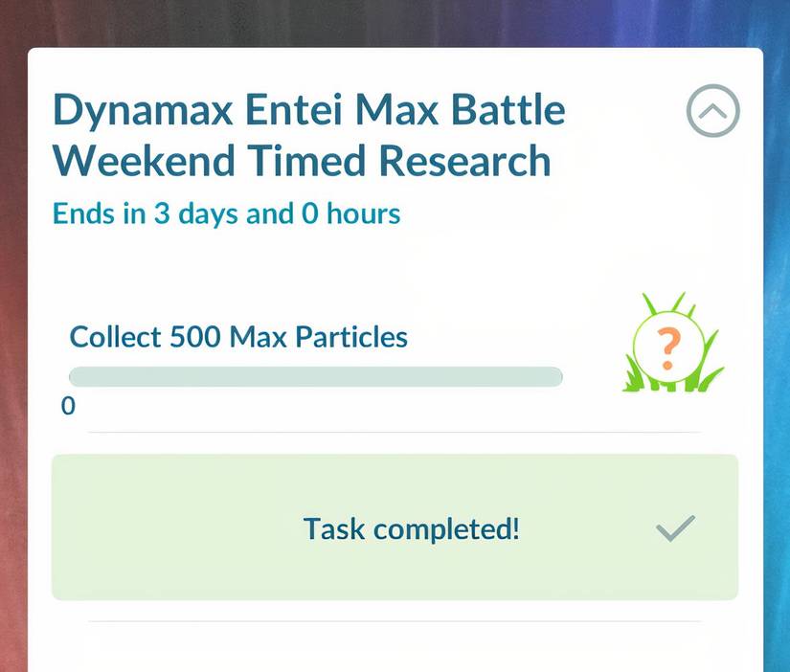Screen dimensions: 790x672
Task: Tap the 0 progress counter
Action: point(67,406)
